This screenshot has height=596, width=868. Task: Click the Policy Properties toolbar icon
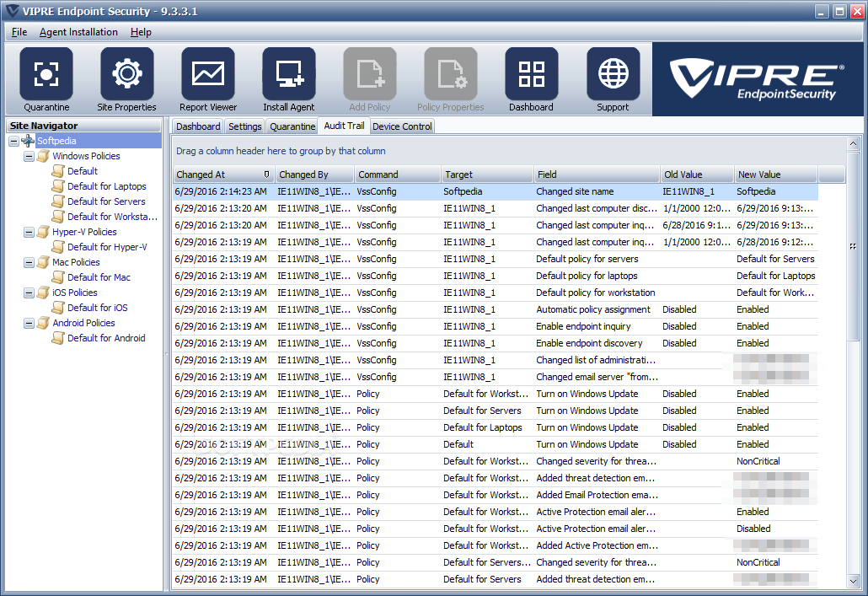pyautogui.click(x=451, y=73)
